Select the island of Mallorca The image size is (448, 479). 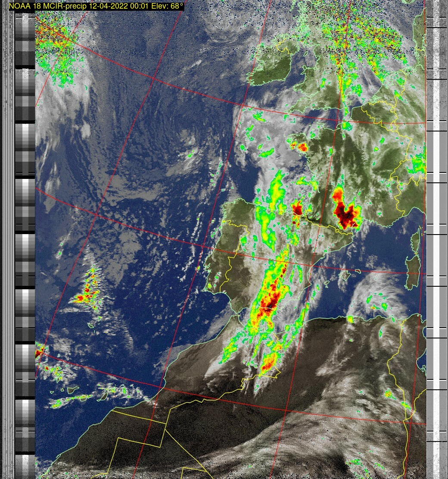point(345,275)
